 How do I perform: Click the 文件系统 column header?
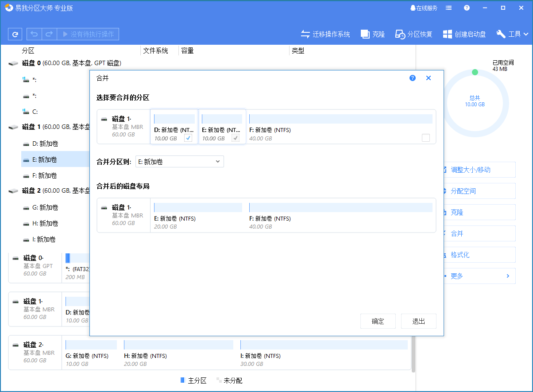[156, 50]
